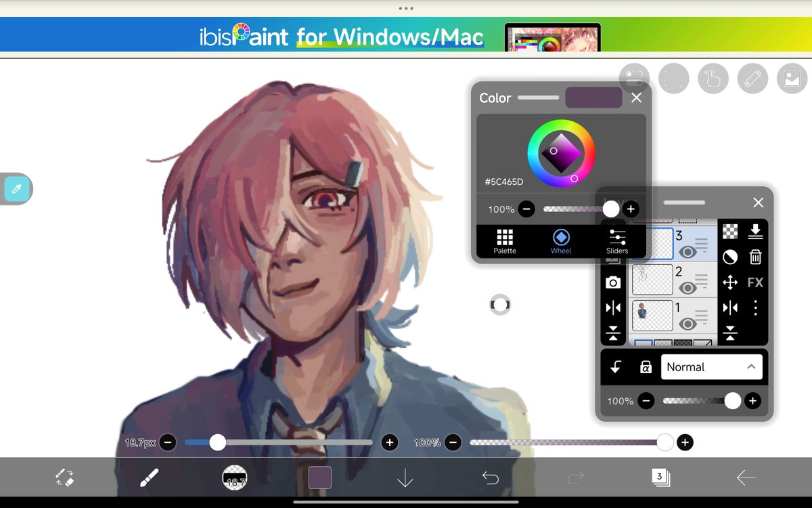Screen dimensions: 812x508
Task: Close the Color panel
Action: point(636,98)
